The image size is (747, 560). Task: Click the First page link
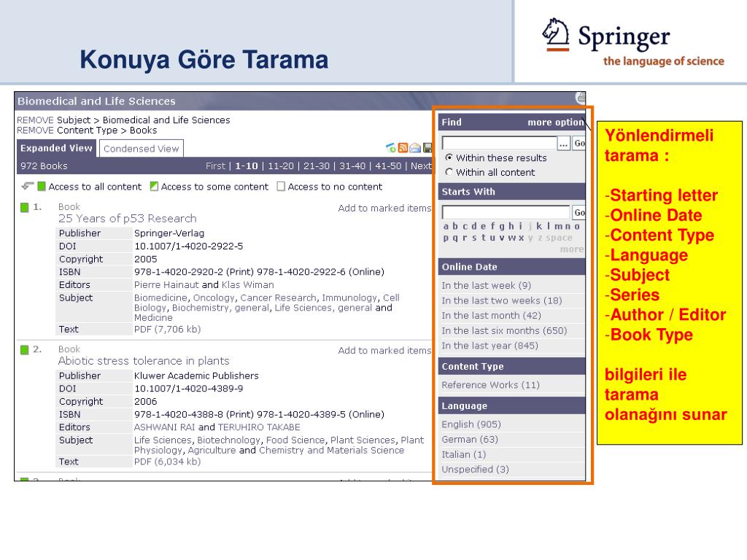215,166
